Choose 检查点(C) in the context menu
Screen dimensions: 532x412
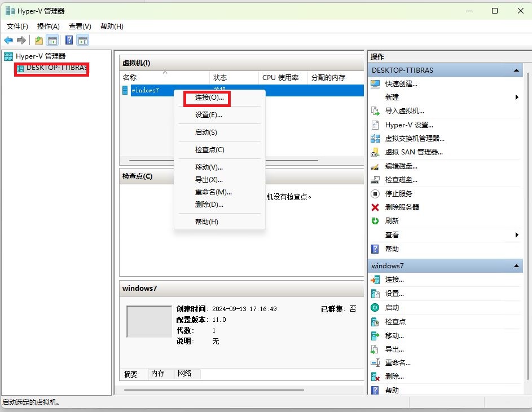219,150
